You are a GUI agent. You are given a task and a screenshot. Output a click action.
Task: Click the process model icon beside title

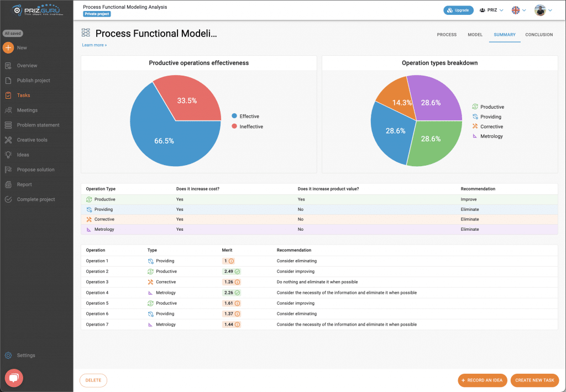click(86, 33)
